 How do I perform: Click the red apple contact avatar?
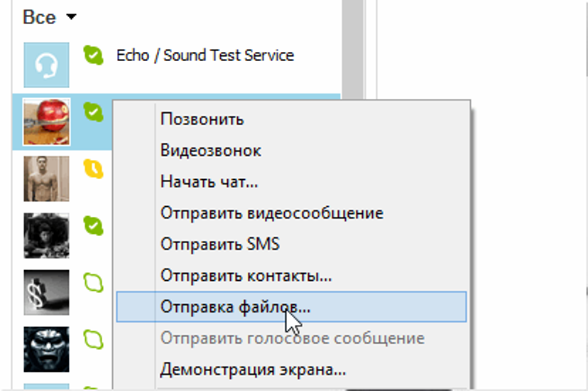click(47, 122)
